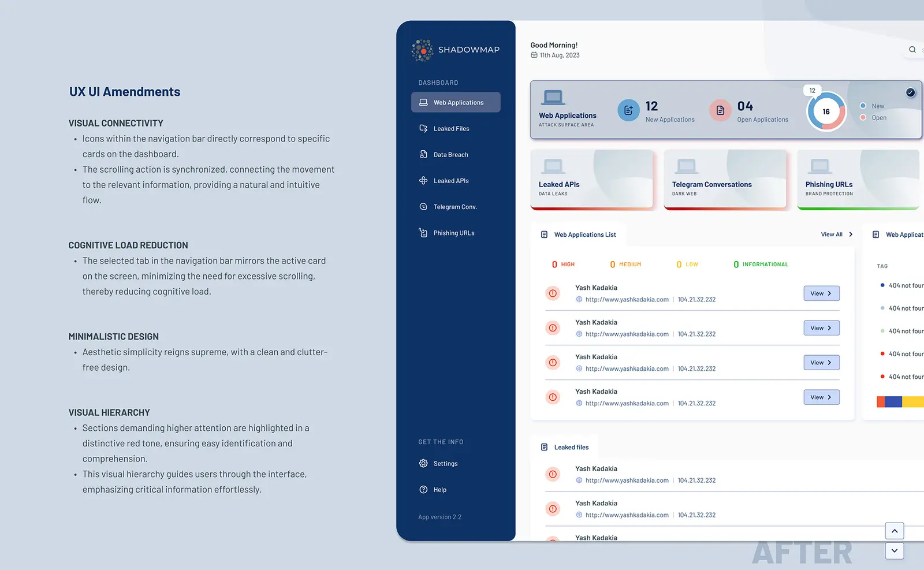The height and width of the screenshot is (570, 924).
Task: Filter by MEDIUM severity
Action: (625, 264)
